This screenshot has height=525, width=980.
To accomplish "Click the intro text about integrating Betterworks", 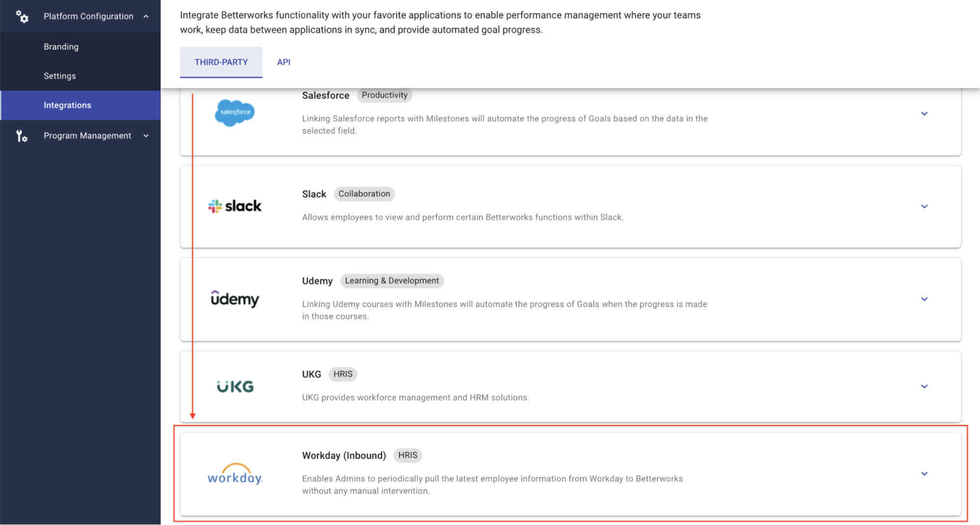I will pos(440,23).
